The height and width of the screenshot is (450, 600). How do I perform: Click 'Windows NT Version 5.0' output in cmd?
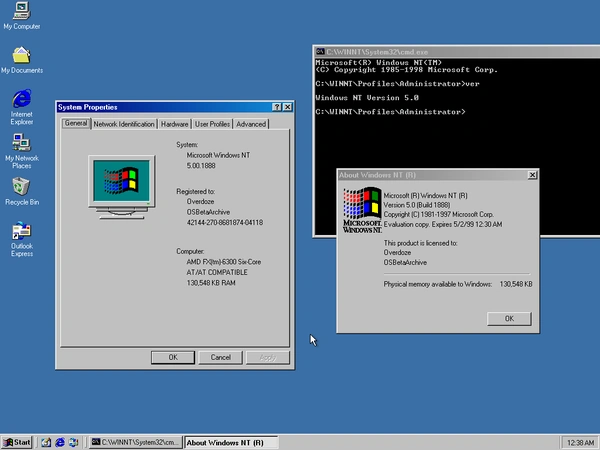click(x=367, y=98)
